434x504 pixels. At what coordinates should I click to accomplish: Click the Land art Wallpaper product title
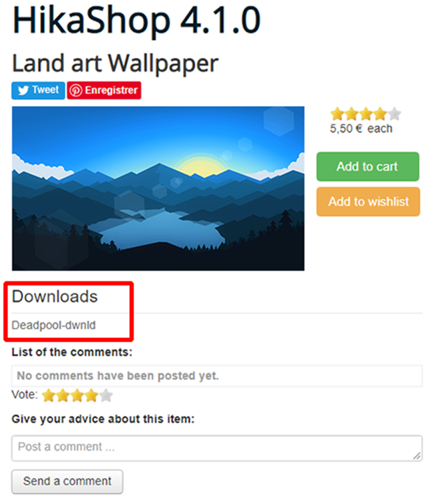coord(115,63)
